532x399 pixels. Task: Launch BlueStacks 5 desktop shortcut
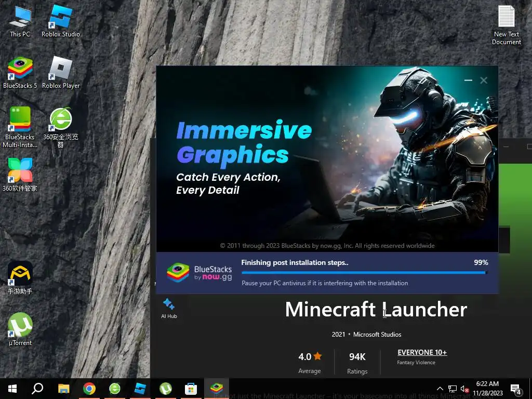[20, 73]
